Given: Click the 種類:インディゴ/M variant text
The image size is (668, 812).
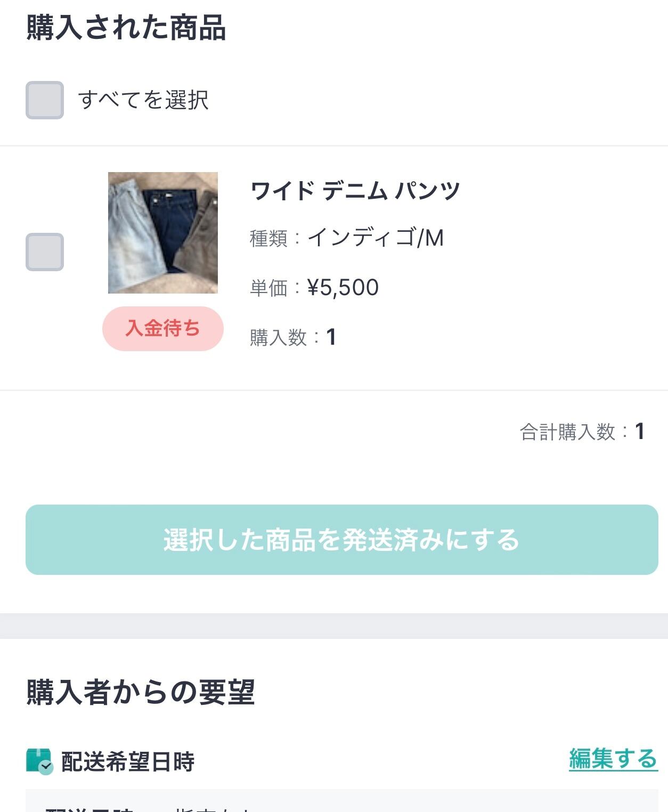Looking at the screenshot, I should pos(347,238).
